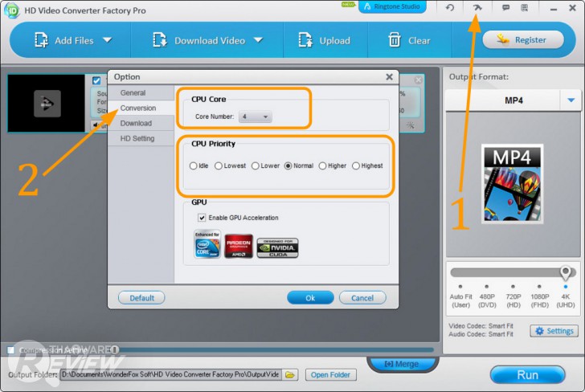Click the Video Codec: Smart Fit text
The width and height of the screenshot is (585, 392).
(x=481, y=326)
